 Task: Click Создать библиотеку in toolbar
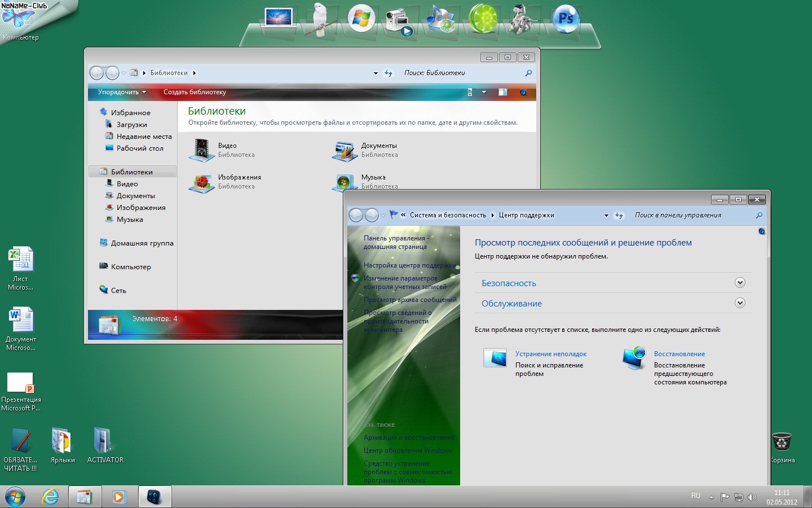(x=195, y=92)
